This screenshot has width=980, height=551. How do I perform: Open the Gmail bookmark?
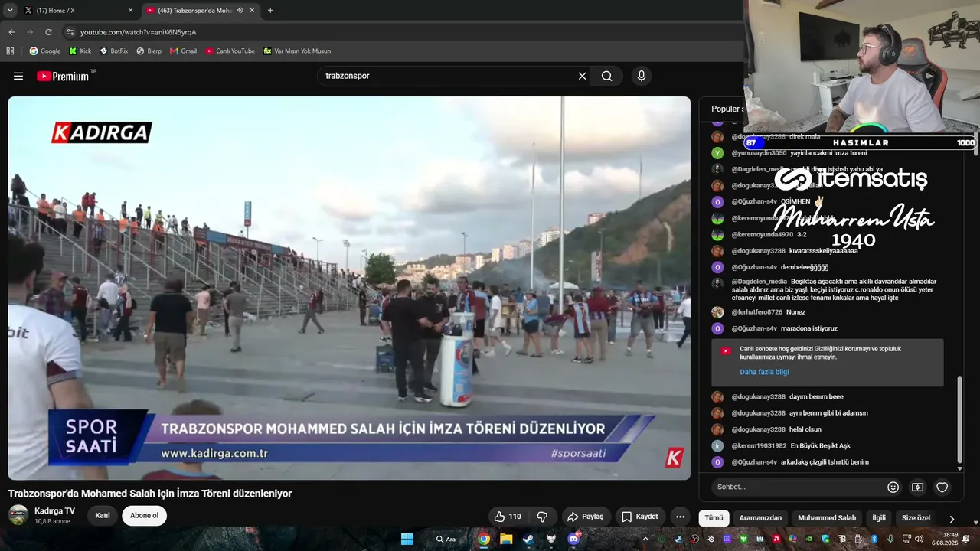click(x=183, y=51)
